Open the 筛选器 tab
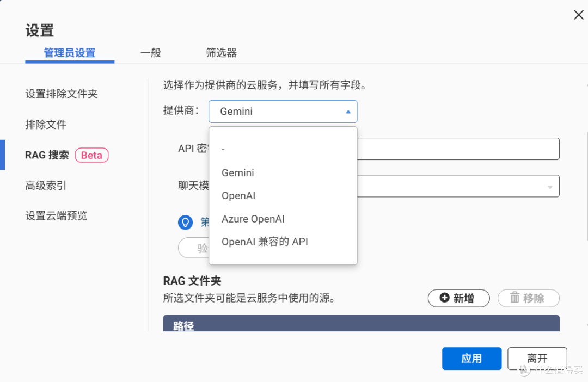The width and height of the screenshot is (588, 382). (x=221, y=53)
